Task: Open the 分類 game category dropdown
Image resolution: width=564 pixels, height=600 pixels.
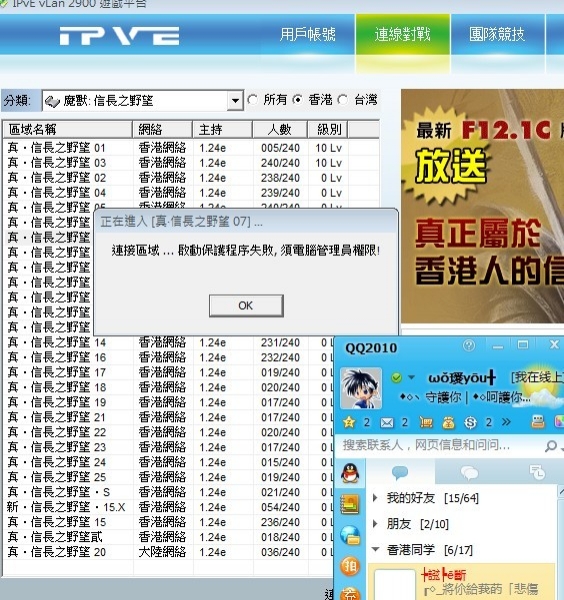Action: point(235,101)
